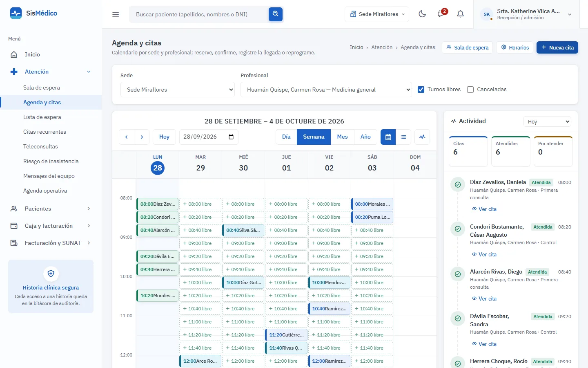Switch to list view icon
This screenshot has width=588, height=368.
coord(403,137)
